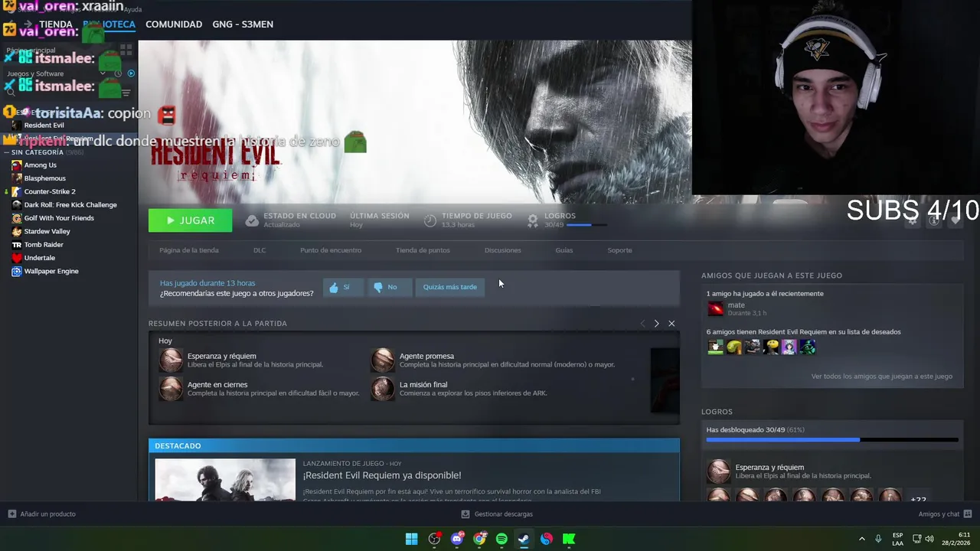980x551 pixels.
Task: Click the achievements progress bar in Logros
Action: (832, 440)
